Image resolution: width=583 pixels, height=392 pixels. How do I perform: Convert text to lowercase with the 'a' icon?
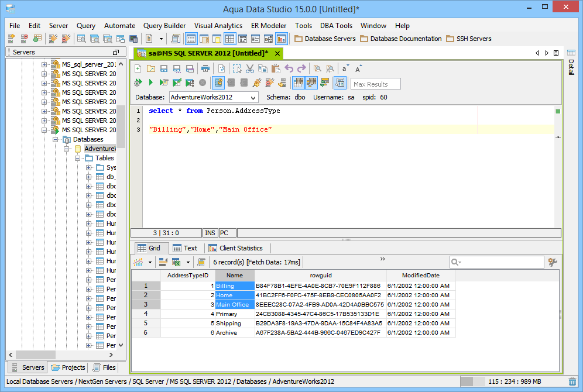pos(345,68)
